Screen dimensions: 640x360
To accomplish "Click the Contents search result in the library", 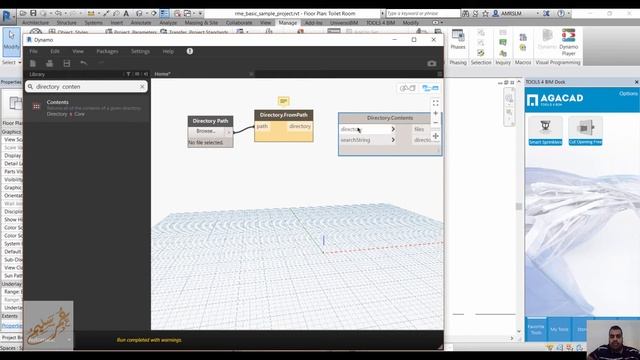I will pyautogui.click(x=87, y=108).
